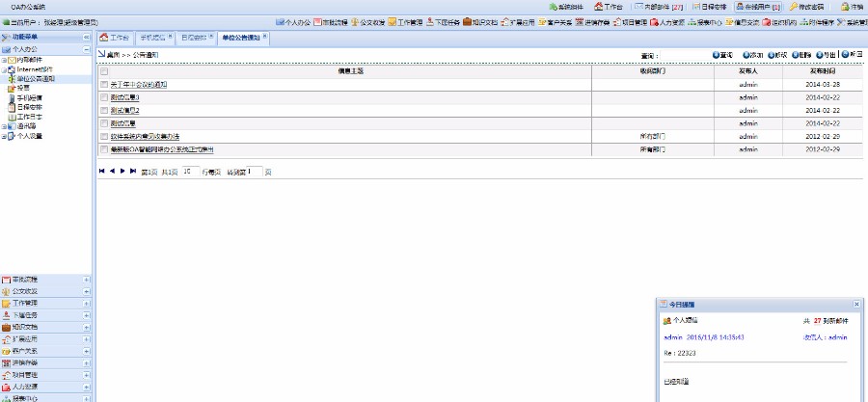Open 个人办公 in the top toolbar

(293, 23)
